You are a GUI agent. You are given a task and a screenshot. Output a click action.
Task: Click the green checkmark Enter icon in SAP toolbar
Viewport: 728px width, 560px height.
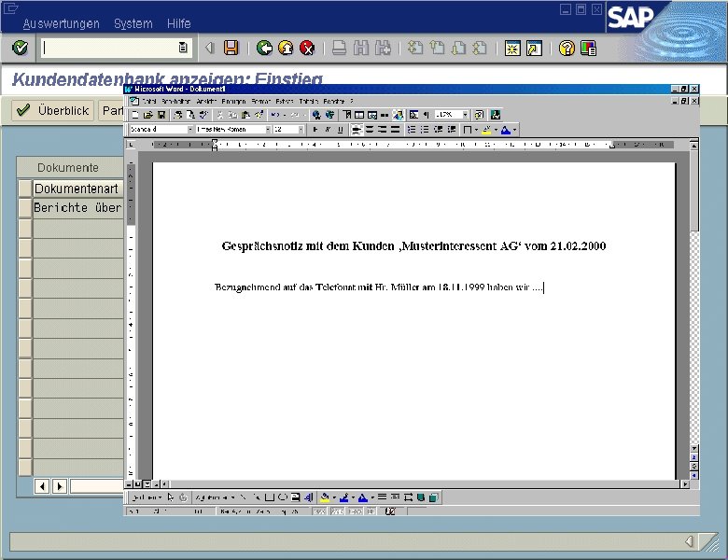tap(20, 48)
